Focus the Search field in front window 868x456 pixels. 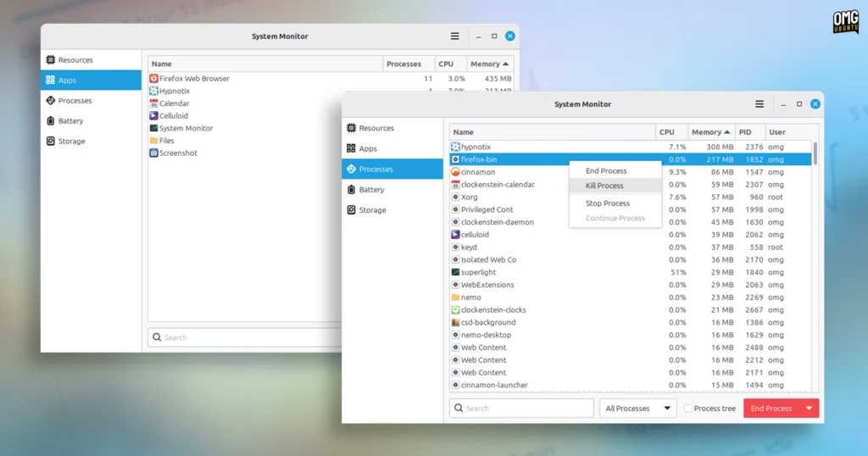pyautogui.click(x=521, y=409)
